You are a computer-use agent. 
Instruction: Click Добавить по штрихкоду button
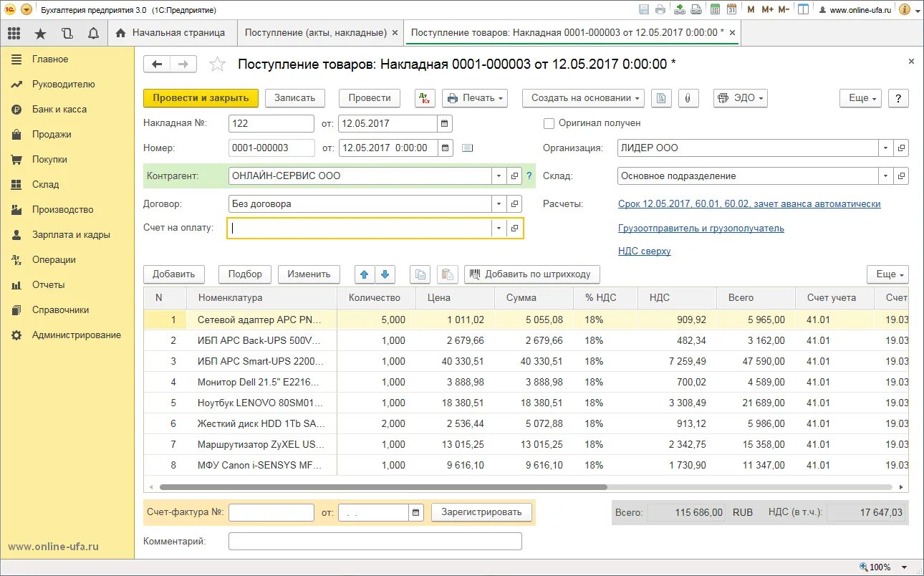532,274
